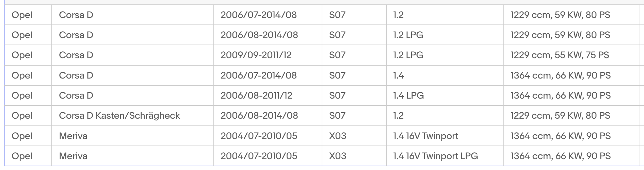This screenshot has height=170, width=644.
Task: Select Corsa D in the 2009/09-2011/12 row
Action: (76, 55)
